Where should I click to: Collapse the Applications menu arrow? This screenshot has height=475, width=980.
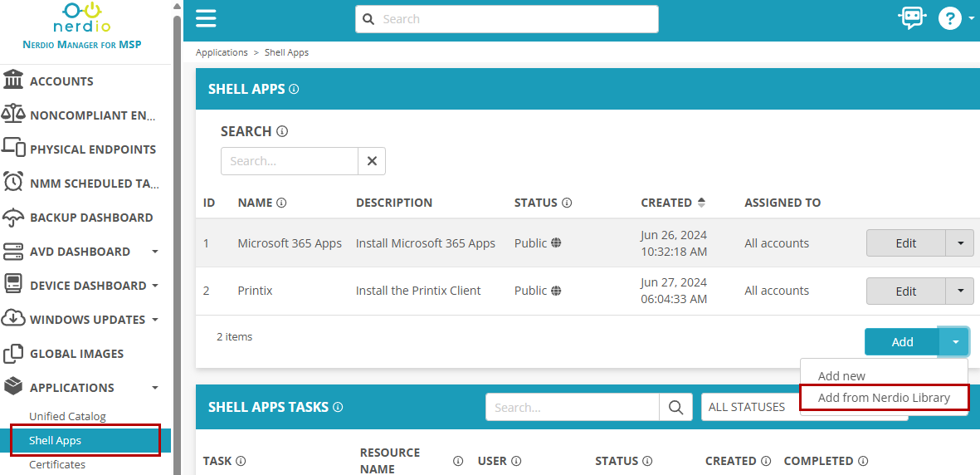coord(154,387)
